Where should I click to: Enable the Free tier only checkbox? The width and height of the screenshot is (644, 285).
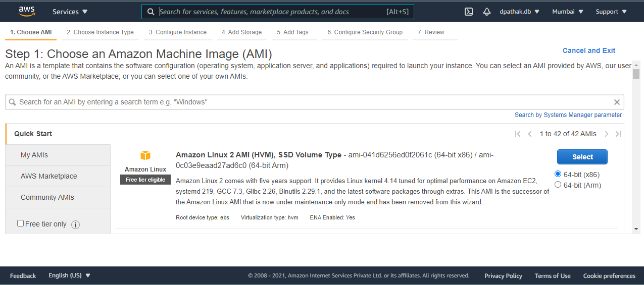(x=21, y=223)
